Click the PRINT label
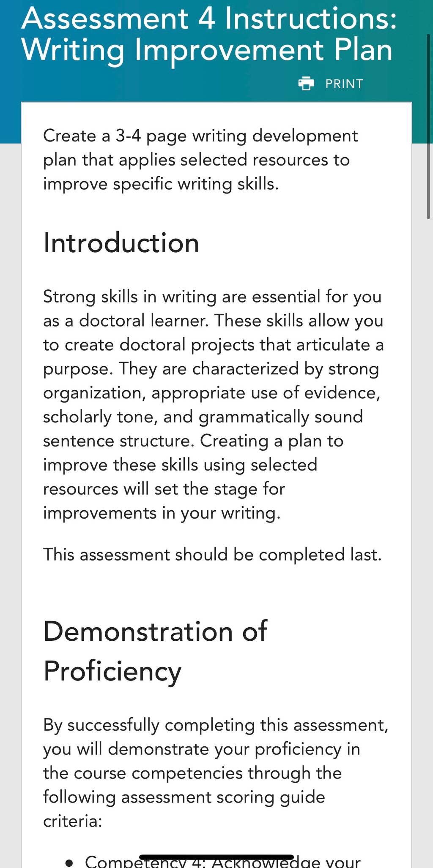Viewport: 433px width, 868px height. (344, 84)
